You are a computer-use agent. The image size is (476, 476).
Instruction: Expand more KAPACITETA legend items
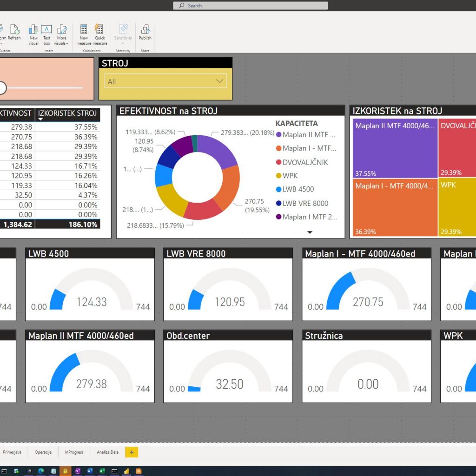point(310,232)
